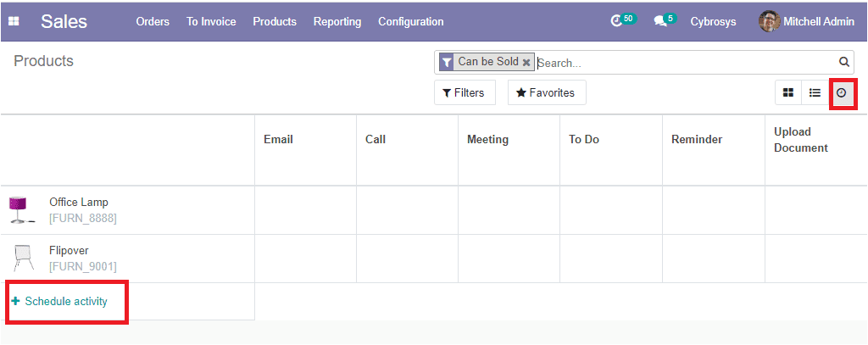Open the apps grid menu icon
868x345 pixels.
14,21
